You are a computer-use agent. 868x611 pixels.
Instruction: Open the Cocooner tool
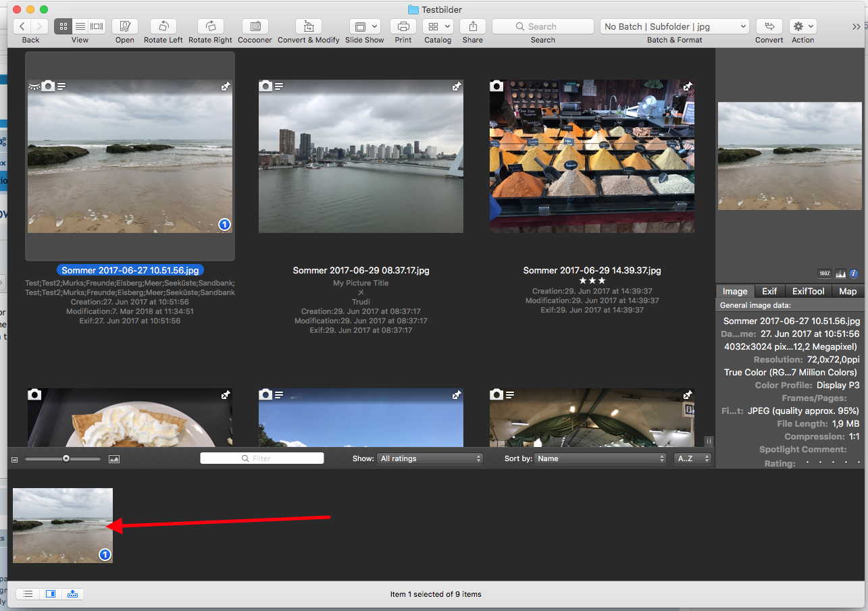tap(255, 26)
